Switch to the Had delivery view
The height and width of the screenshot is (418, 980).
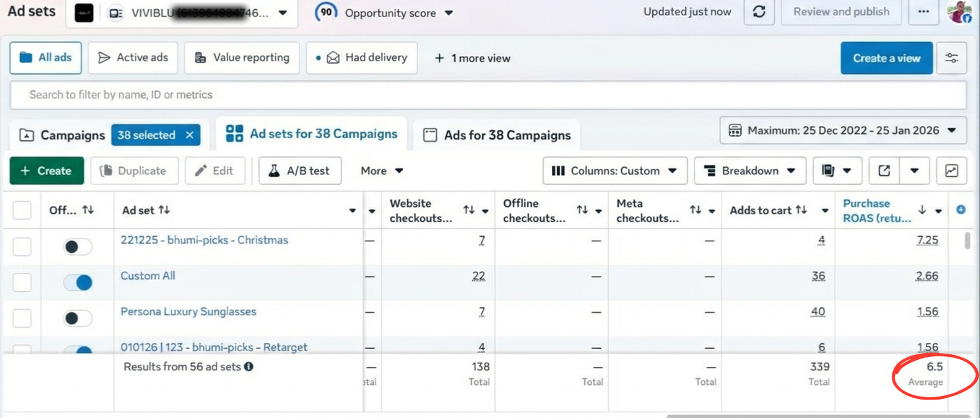(362, 58)
